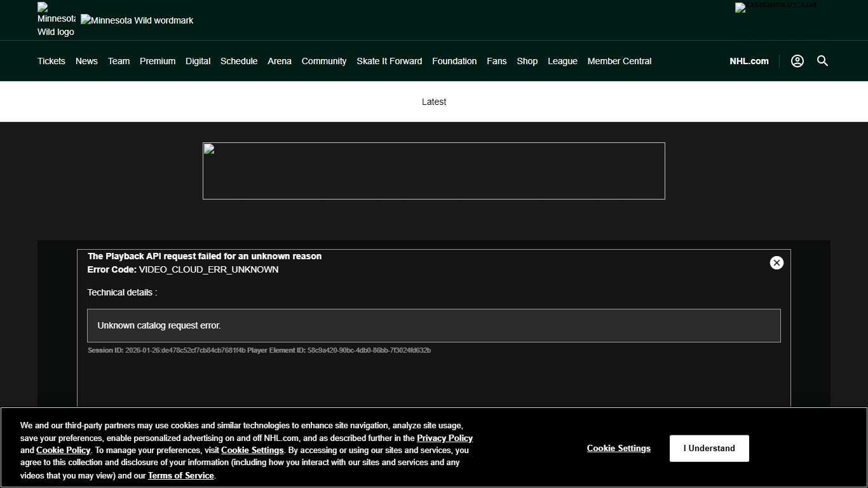Open Member Central from navigation

pyautogui.click(x=620, y=61)
